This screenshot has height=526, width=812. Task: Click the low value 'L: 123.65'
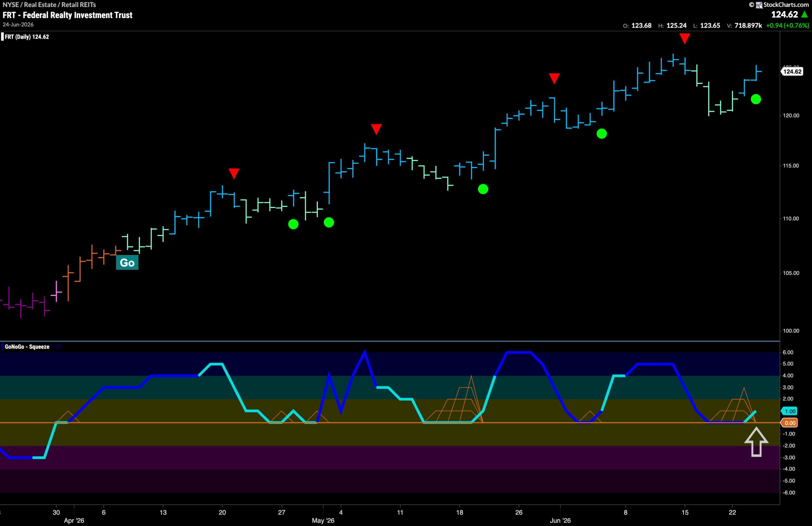(x=706, y=26)
